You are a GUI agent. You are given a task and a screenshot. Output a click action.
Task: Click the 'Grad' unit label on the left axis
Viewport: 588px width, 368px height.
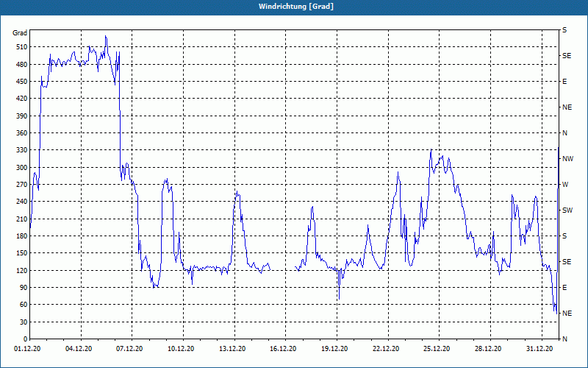20,33
